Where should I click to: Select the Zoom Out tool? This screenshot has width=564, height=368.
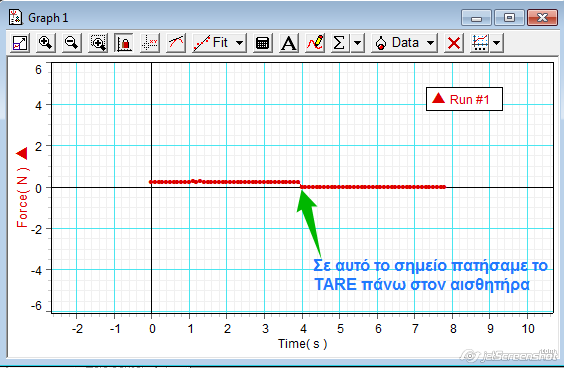pyautogui.click(x=72, y=43)
